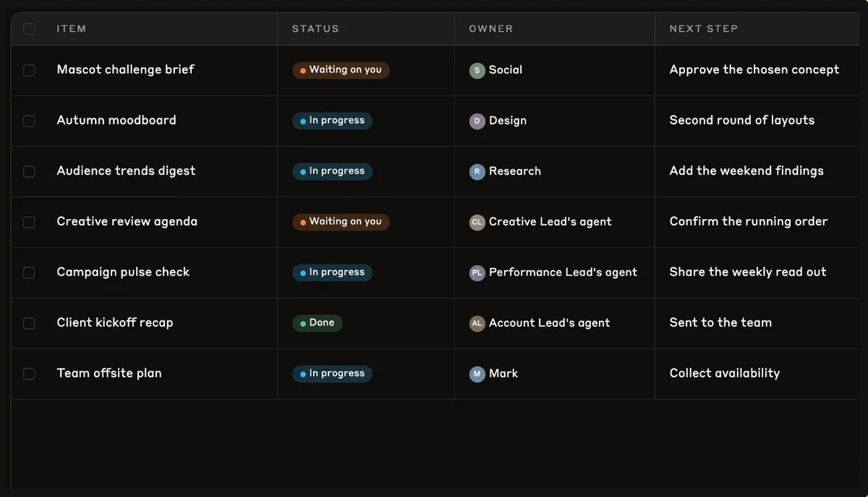The width and height of the screenshot is (868, 497).
Task: Open Creative review agenda's Waiting on you badge
Action: pyautogui.click(x=341, y=222)
